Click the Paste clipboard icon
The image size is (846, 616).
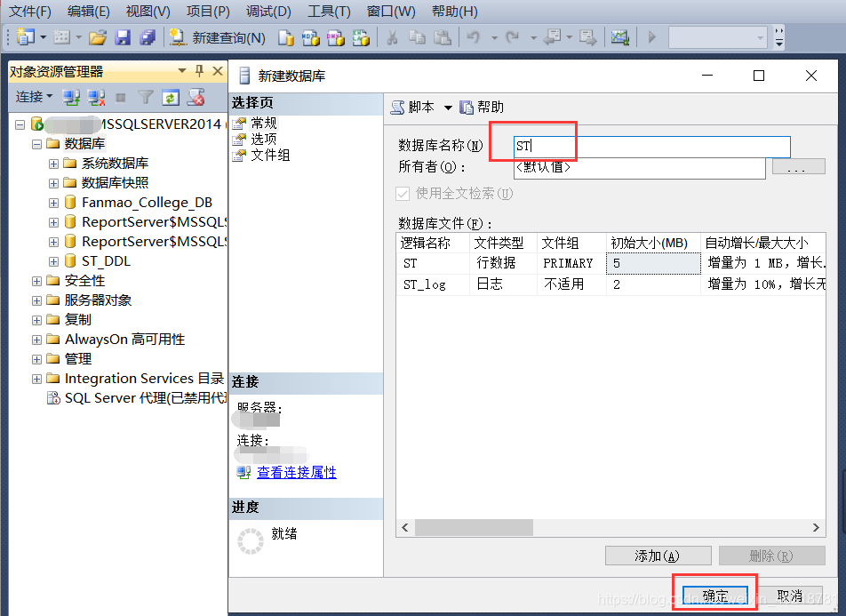click(x=443, y=37)
